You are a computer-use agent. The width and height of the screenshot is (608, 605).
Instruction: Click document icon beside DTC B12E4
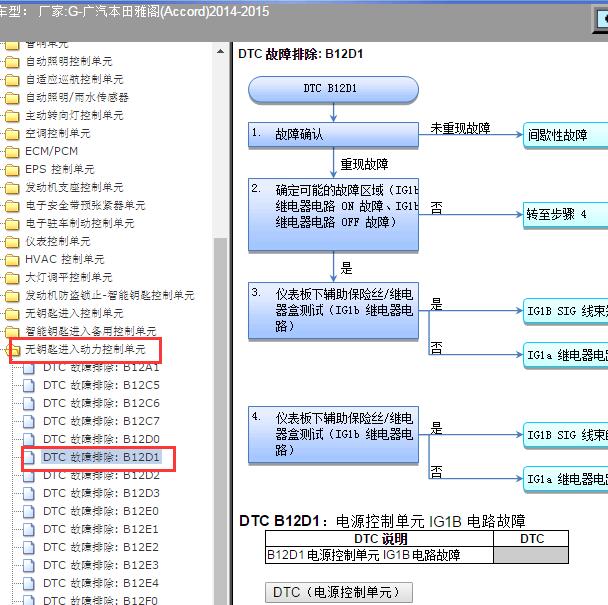click(x=29, y=584)
